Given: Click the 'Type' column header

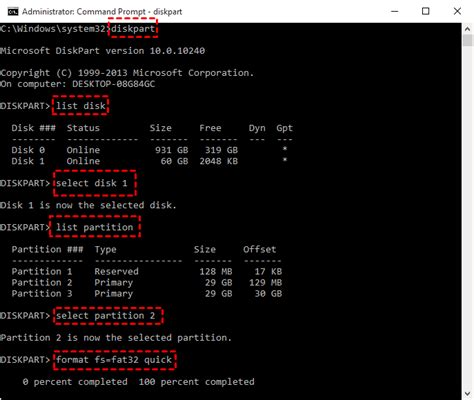Looking at the screenshot, I should click(x=105, y=250).
